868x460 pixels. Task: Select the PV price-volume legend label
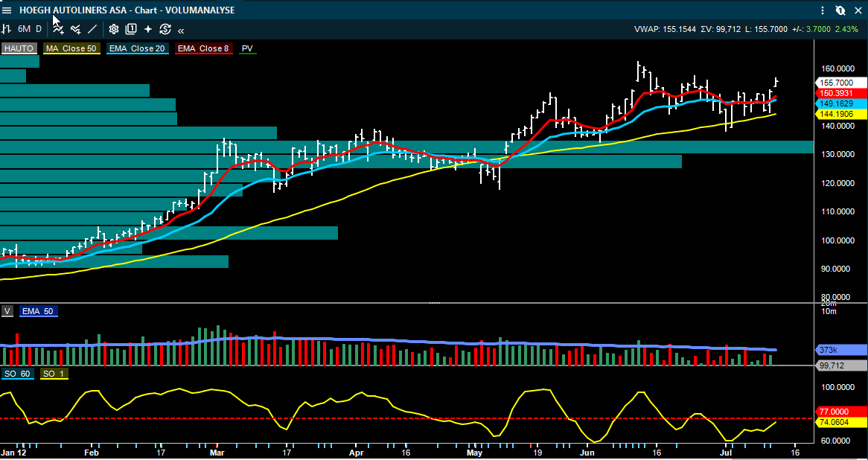247,48
